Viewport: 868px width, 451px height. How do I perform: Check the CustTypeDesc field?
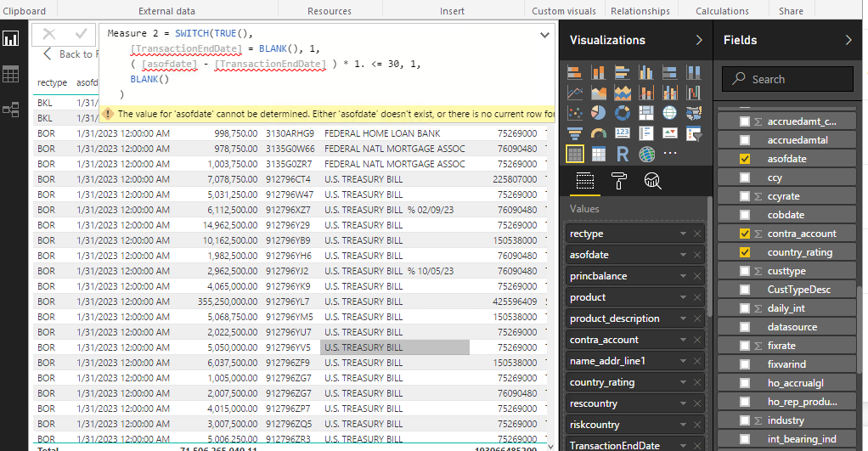pyautogui.click(x=745, y=290)
